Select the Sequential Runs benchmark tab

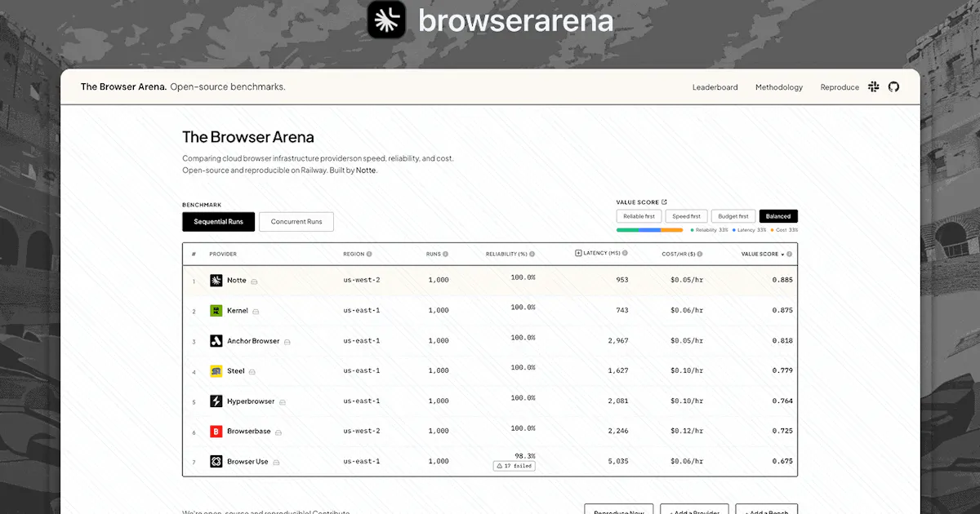pos(219,222)
